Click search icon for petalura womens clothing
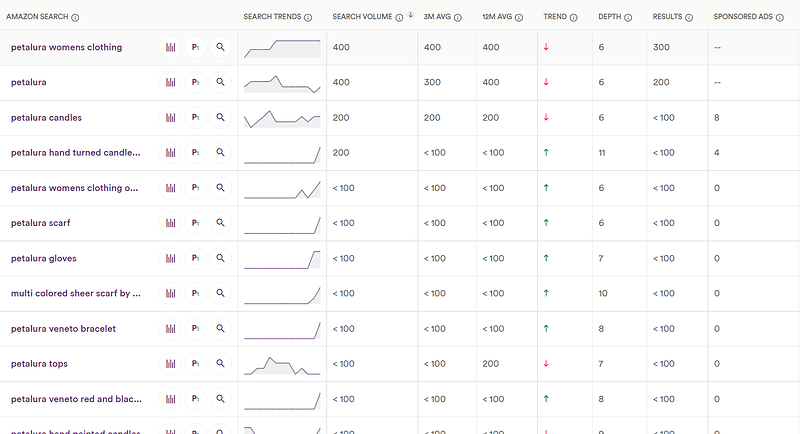 tap(220, 47)
